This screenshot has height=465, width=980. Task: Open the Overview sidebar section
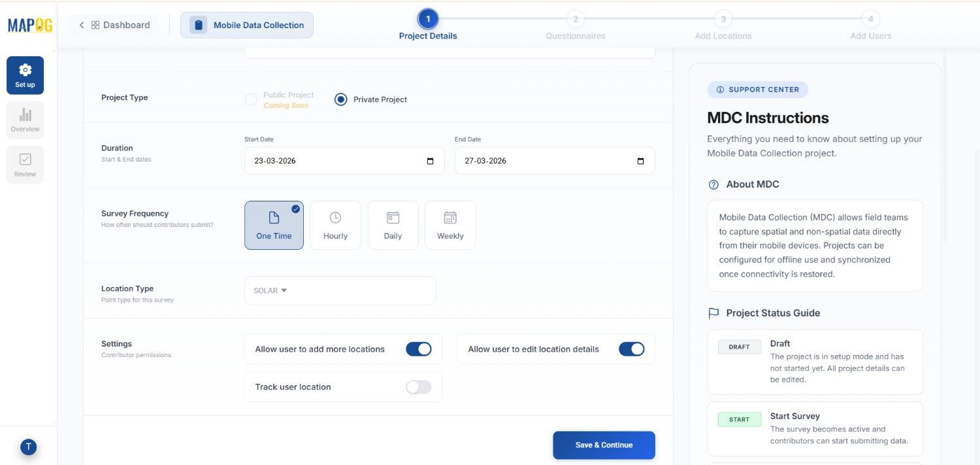(x=25, y=120)
